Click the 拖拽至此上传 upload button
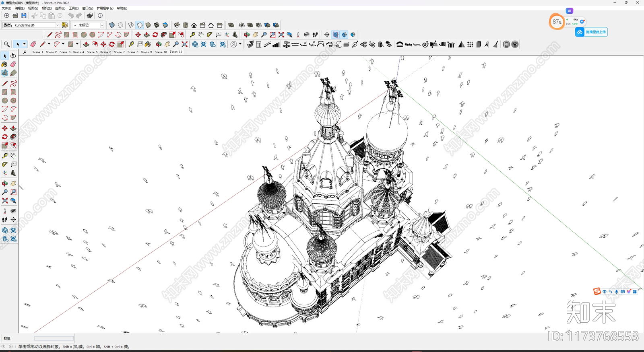Viewport: 644px width, 352px height. point(591,32)
